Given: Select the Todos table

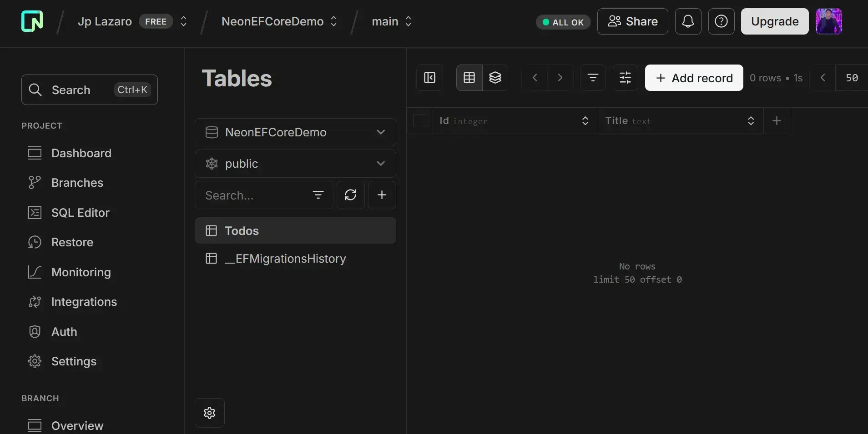Looking at the screenshot, I should 295,230.
